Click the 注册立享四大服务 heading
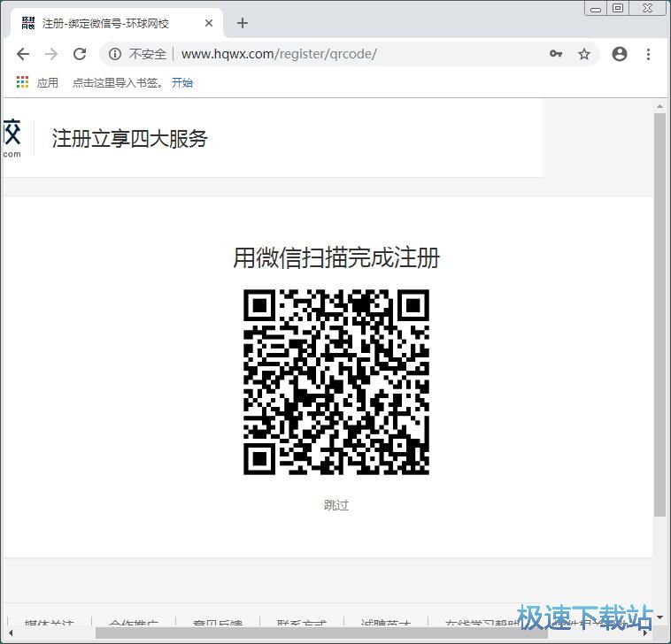 coord(129,139)
